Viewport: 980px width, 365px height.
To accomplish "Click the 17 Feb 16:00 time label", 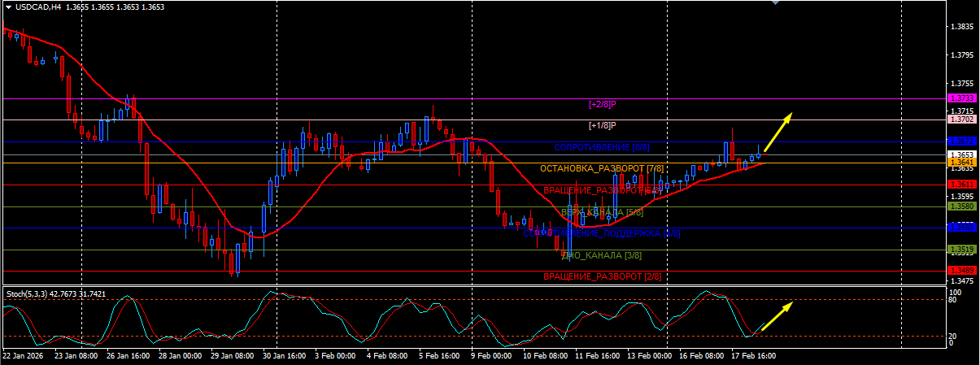I will pyautogui.click(x=752, y=355).
